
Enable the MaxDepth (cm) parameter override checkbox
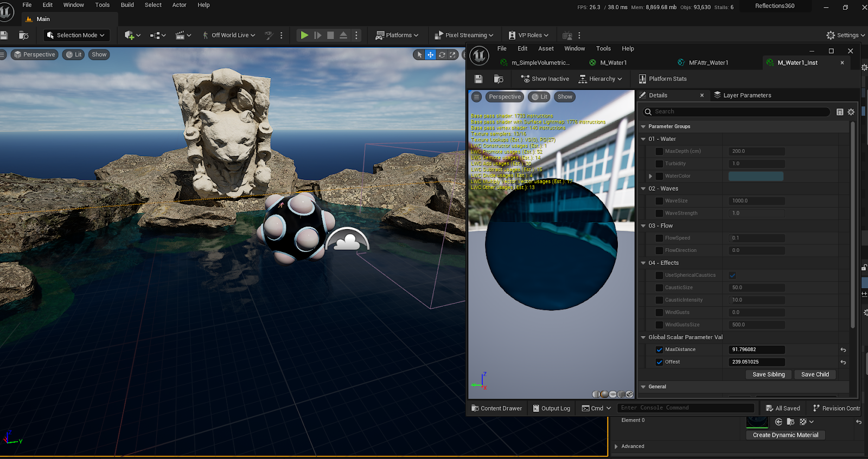[x=659, y=152]
